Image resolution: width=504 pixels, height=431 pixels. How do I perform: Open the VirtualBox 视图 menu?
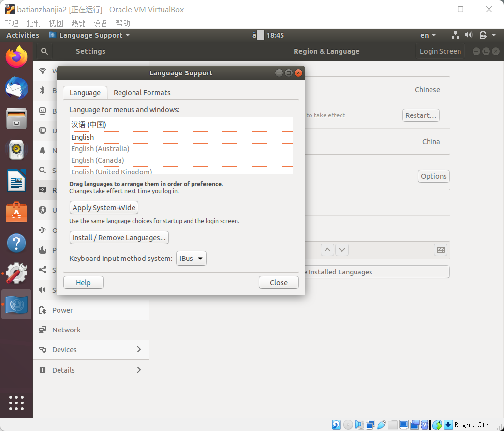[56, 23]
